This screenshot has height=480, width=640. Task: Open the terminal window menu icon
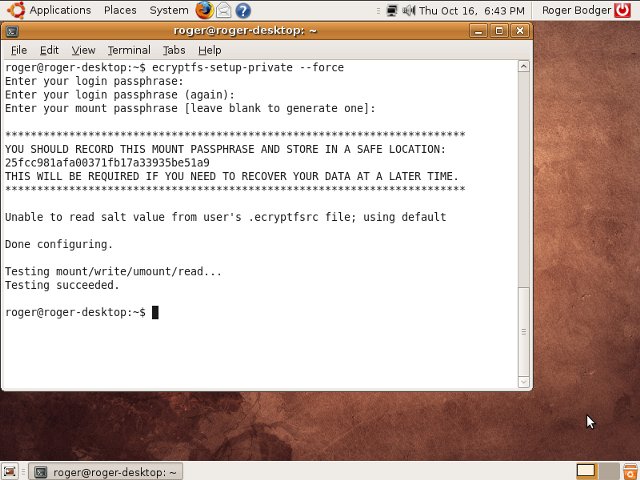coord(12,31)
